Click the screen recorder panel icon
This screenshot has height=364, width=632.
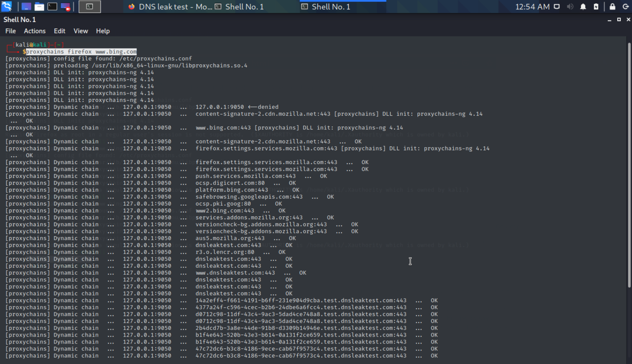[x=65, y=7]
